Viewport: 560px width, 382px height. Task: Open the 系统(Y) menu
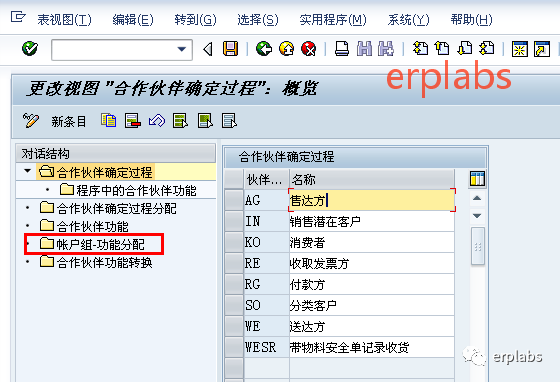pyautogui.click(x=409, y=20)
